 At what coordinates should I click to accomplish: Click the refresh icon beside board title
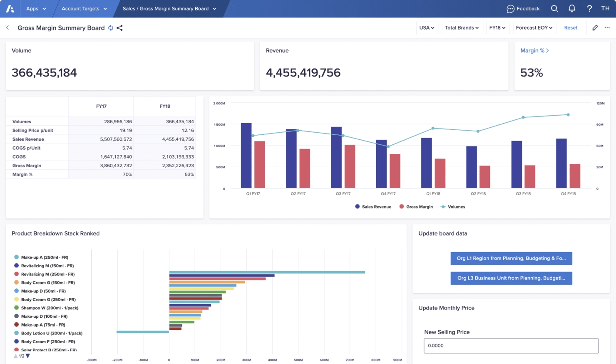tap(111, 28)
